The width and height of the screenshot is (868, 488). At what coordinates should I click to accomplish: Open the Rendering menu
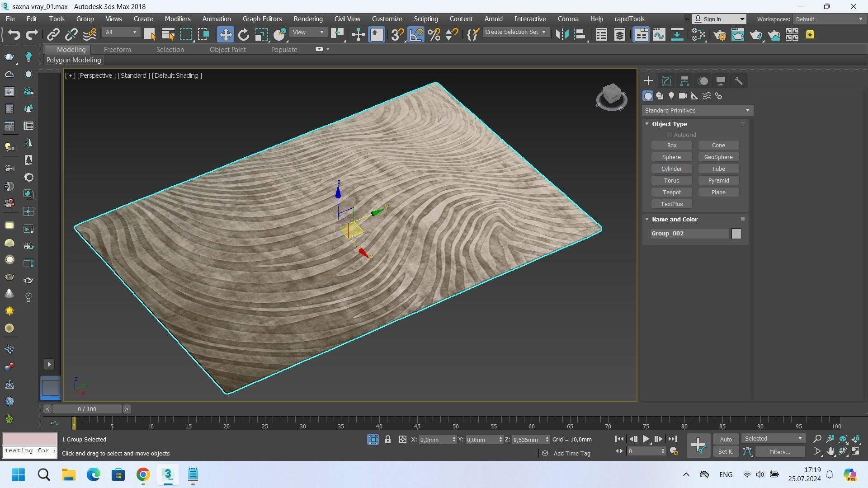(308, 19)
